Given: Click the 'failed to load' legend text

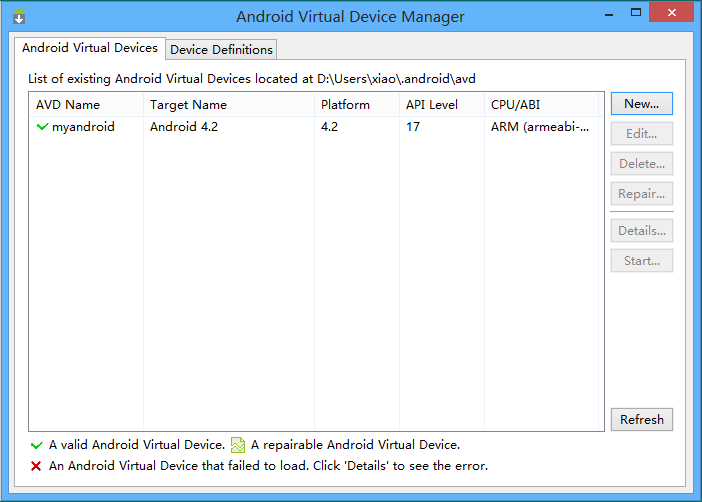Looking at the screenshot, I should (x=268, y=466).
